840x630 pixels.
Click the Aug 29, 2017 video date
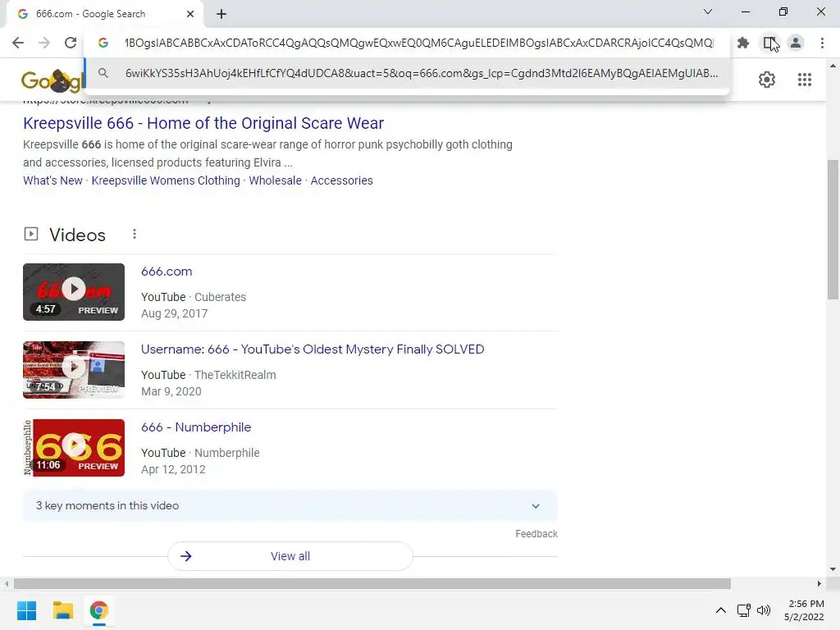(x=174, y=314)
